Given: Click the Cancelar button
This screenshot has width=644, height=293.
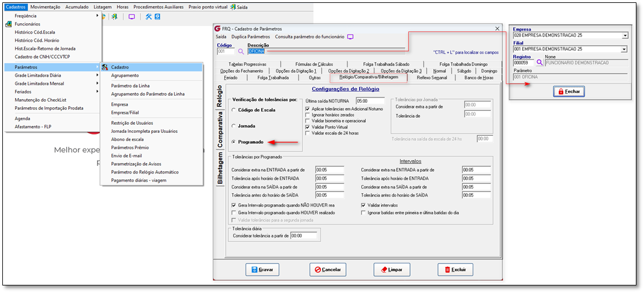Looking at the screenshot, I should click(328, 270).
